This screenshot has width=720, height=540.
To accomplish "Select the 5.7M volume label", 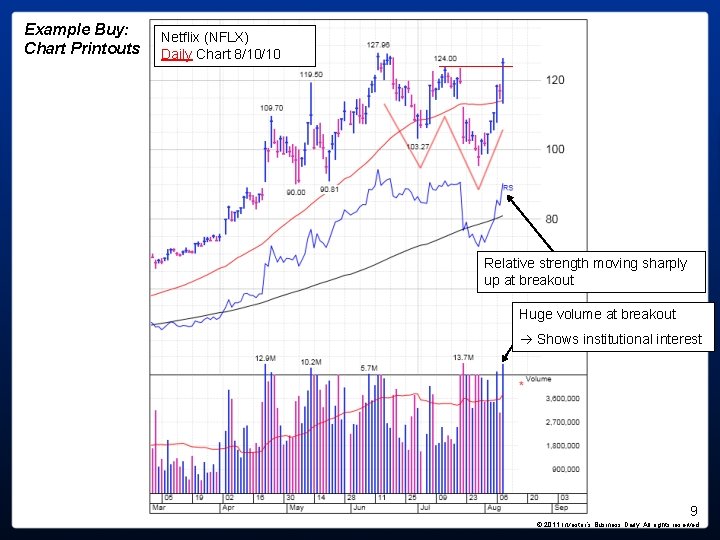I will point(369,368).
